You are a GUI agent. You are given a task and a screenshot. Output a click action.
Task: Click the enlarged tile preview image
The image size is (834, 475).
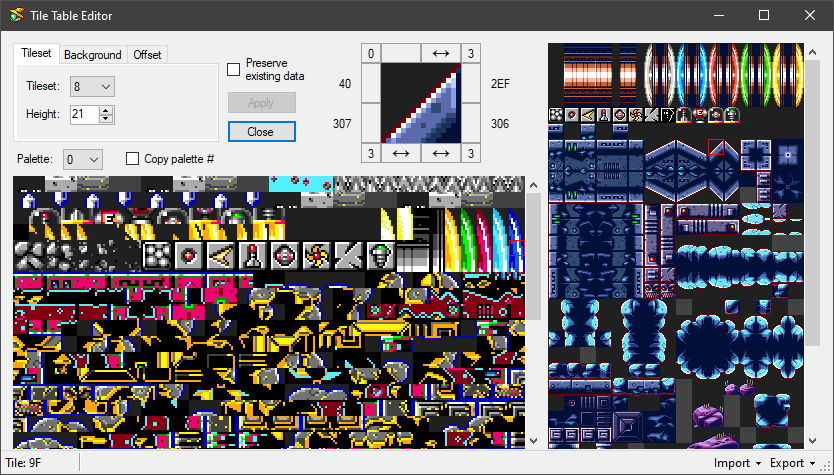click(421, 103)
